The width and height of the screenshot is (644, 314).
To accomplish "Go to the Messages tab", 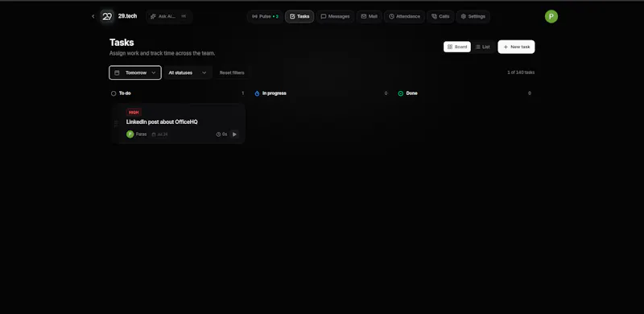I will coord(335,16).
